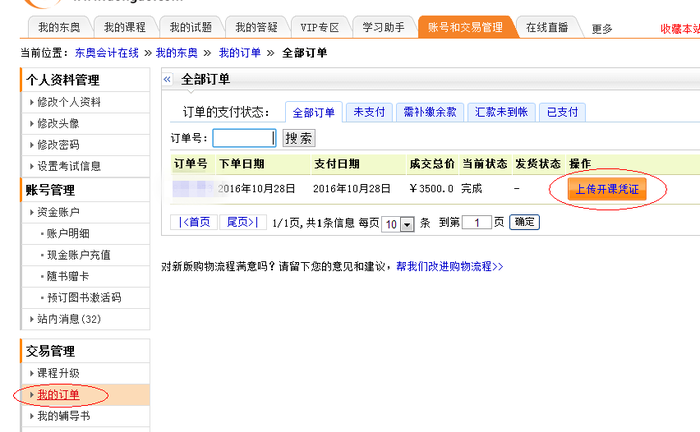The image size is (700, 432).
Task: Collapse the sidebar with the double-arrow icon
Action: (168, 78)
